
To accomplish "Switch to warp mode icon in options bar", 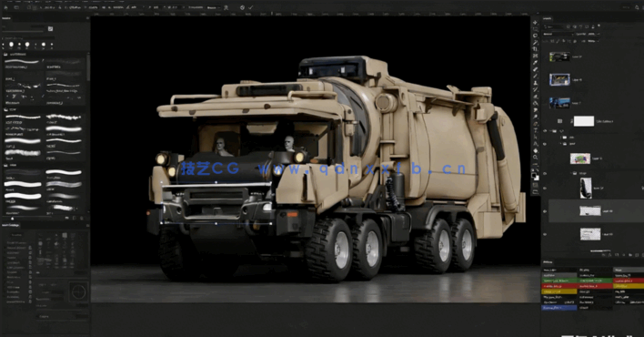I will coord(226,7).
